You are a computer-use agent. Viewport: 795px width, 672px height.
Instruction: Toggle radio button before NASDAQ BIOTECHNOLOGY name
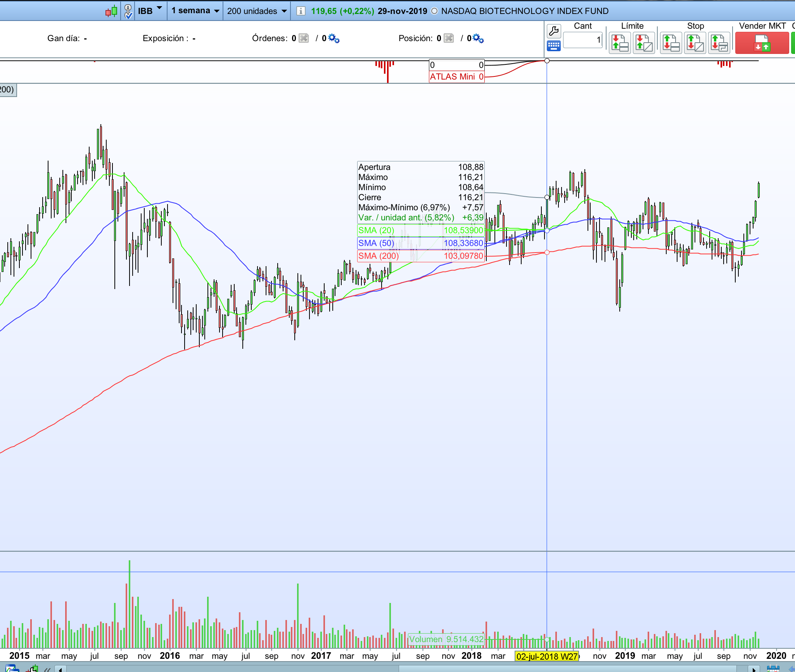(434, 11)
